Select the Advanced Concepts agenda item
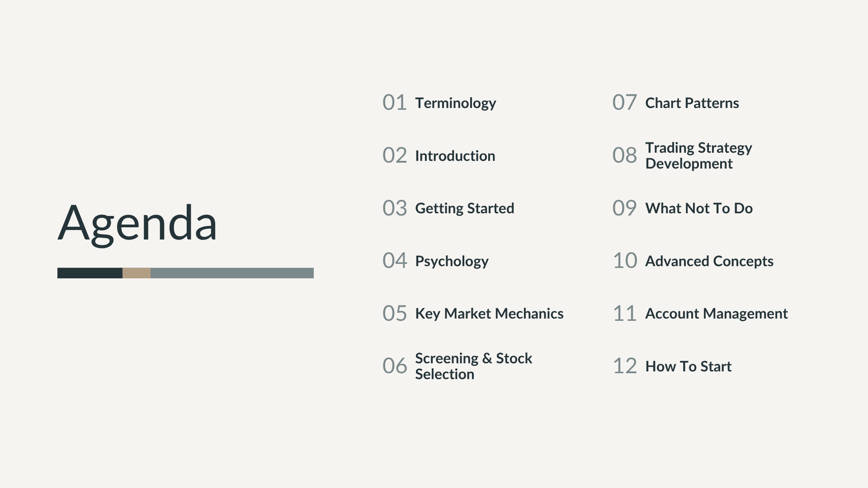868x488 pixels. pos(709,261)
